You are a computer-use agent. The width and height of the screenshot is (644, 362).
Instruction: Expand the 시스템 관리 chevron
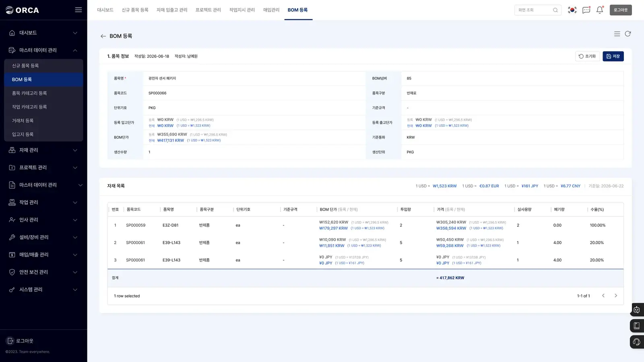(75, 290)
